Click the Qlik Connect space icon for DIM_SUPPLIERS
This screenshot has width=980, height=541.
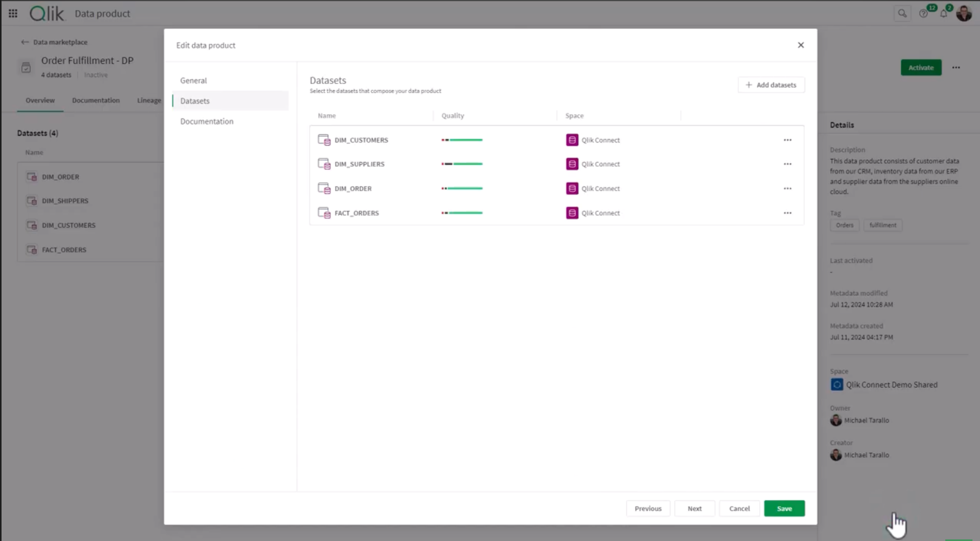coord(572,164)
